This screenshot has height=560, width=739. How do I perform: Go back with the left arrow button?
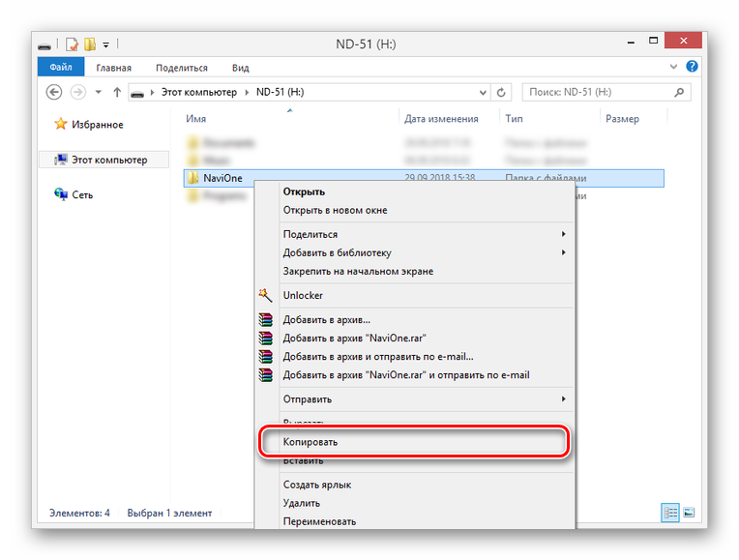point(54,92)
